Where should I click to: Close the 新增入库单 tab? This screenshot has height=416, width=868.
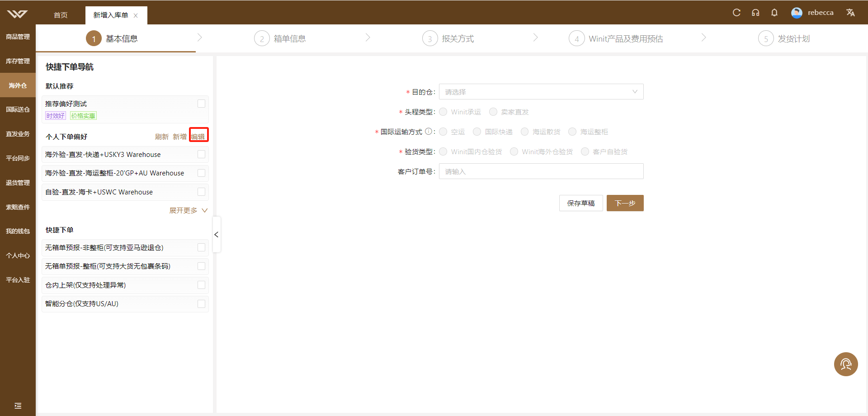coord(136,15)
